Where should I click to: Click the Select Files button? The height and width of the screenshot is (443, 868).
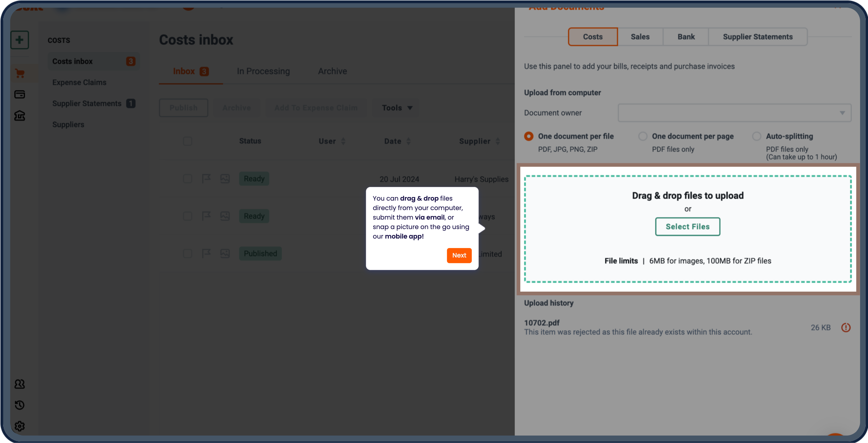687,227
